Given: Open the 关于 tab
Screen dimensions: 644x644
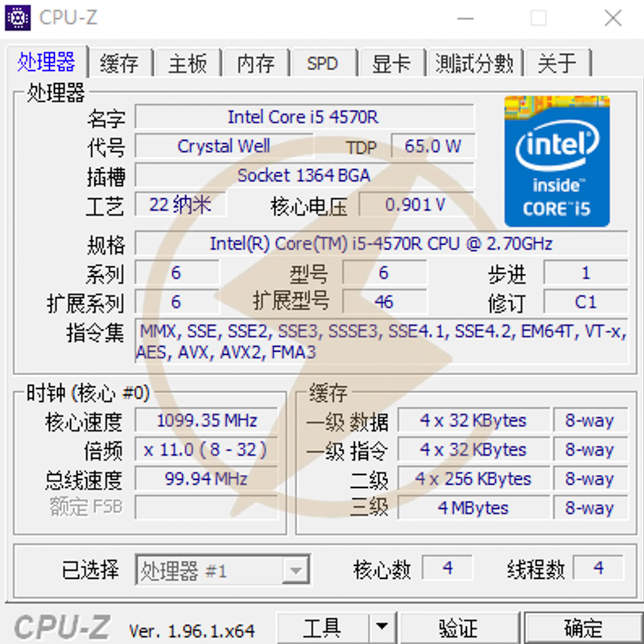Looking at the screenshot, I should point(557,63).
